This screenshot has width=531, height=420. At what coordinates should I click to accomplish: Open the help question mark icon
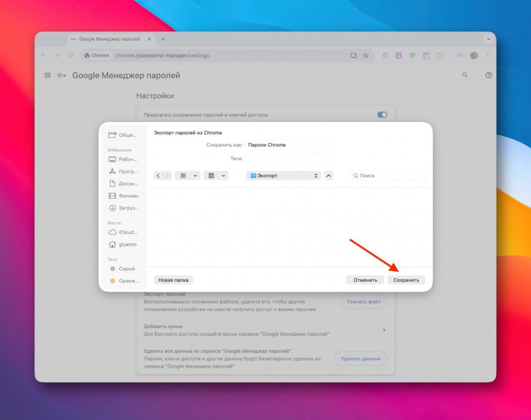489,75
